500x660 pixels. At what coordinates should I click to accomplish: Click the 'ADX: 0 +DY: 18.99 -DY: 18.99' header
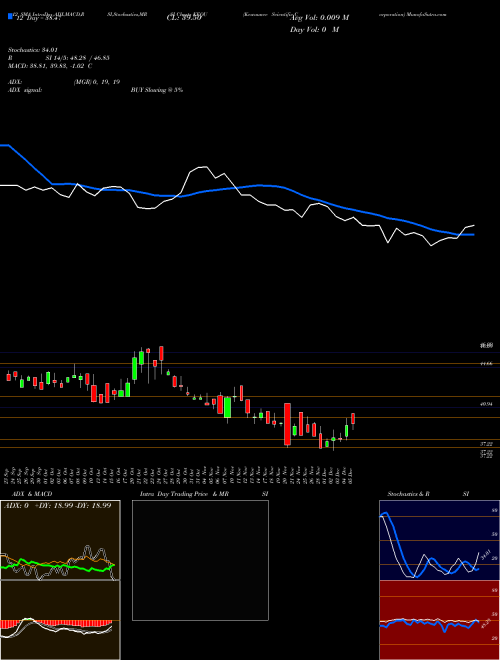pyautogui.click(x=57, y=505)
